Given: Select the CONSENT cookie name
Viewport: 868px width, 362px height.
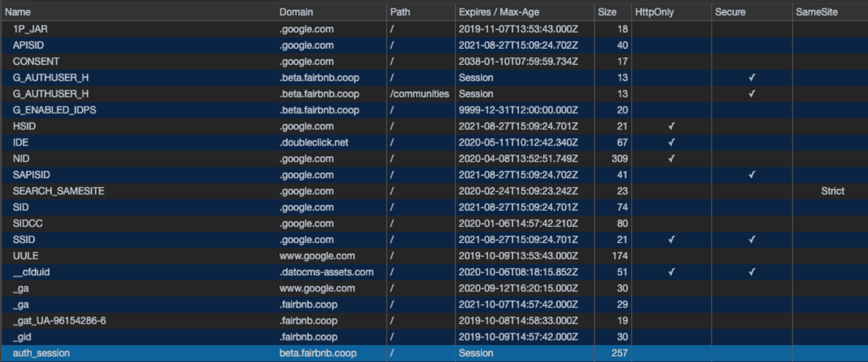Looking at the screenshot, I should [x=36, y=61].
